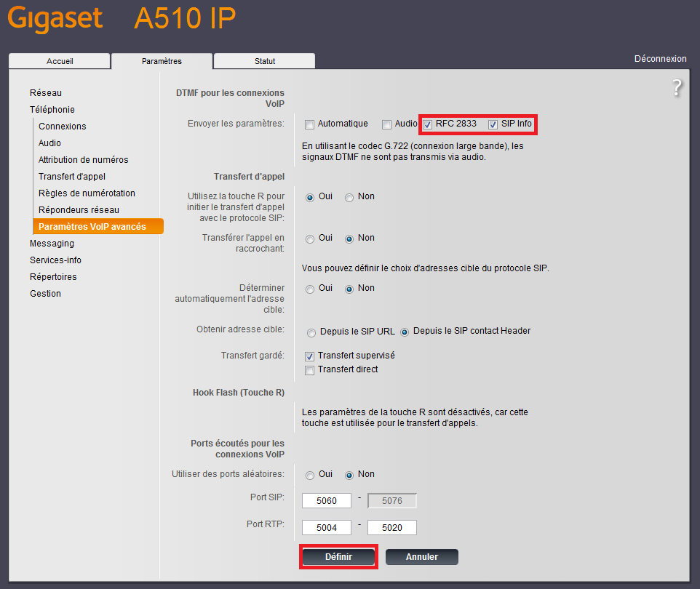
Task: Click the Gigaset A510 IP logo
Action: [x=122, y=19]
